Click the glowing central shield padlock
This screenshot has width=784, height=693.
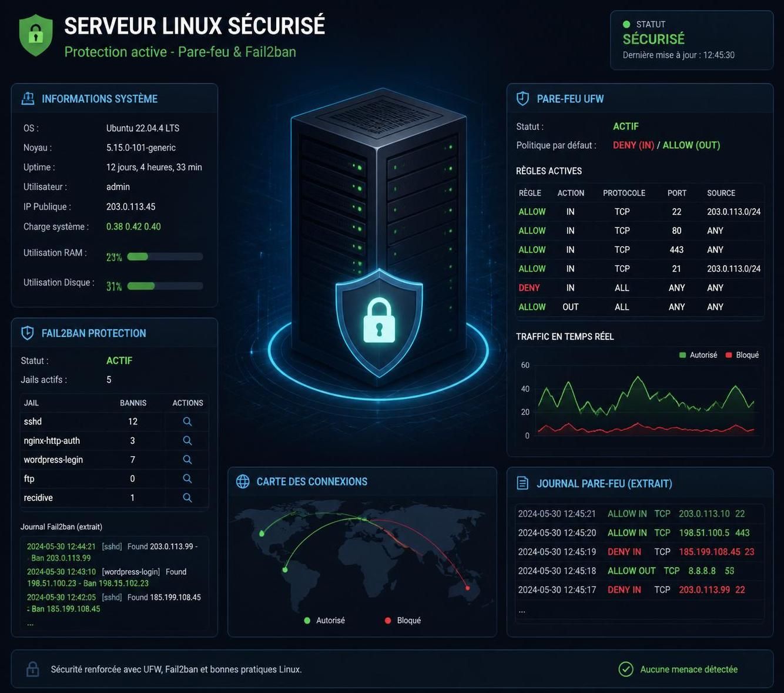(x=379, y=322)
